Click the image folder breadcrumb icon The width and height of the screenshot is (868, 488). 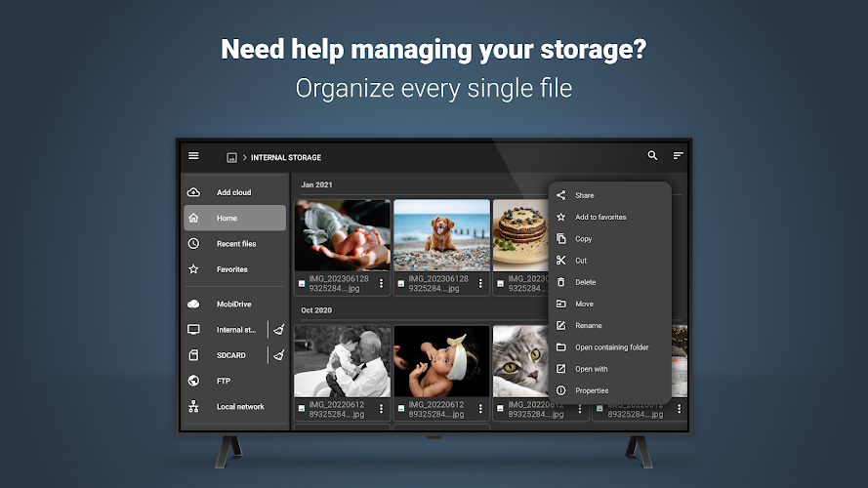(232, 158)
